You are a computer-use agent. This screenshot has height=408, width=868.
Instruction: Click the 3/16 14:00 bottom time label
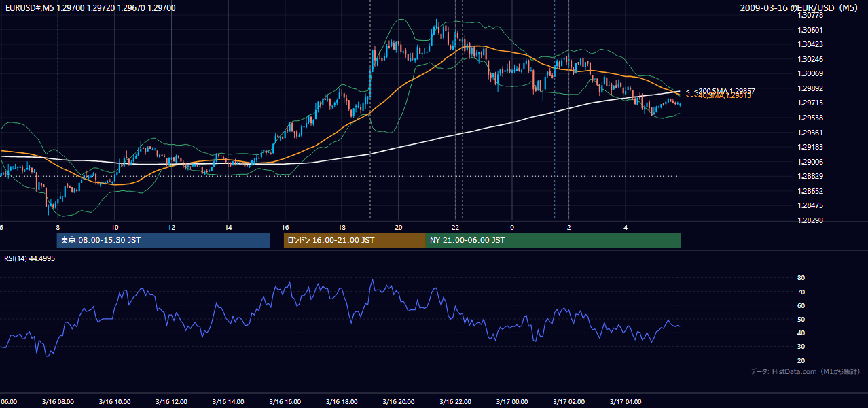[x=228, y=402]
